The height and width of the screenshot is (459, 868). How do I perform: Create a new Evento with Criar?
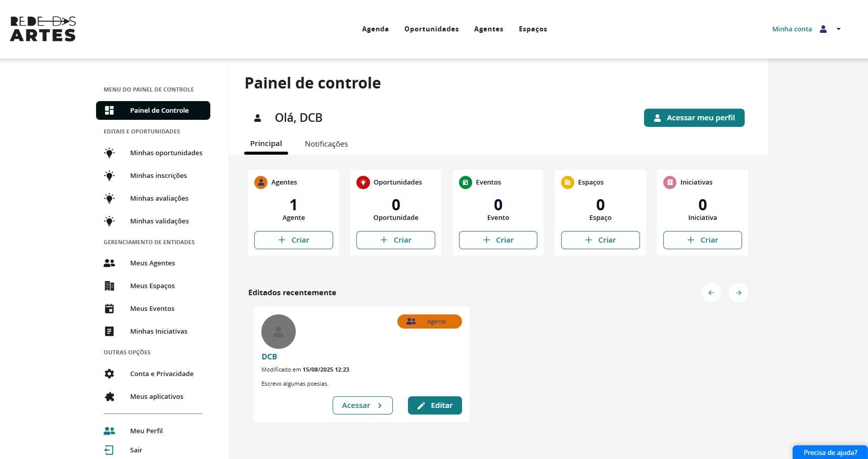pos(498,240)
